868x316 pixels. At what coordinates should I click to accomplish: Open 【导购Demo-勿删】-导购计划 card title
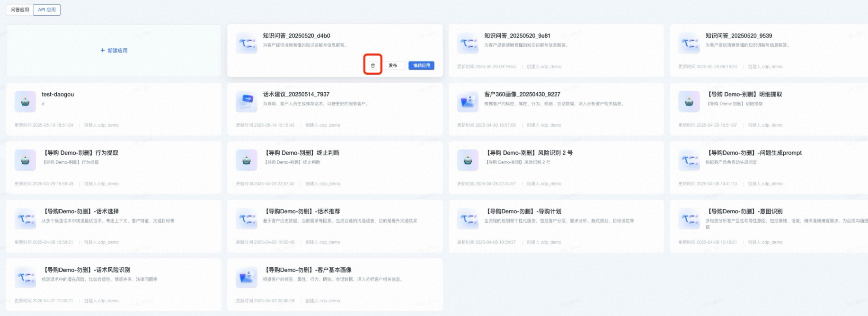pos(523,211)
